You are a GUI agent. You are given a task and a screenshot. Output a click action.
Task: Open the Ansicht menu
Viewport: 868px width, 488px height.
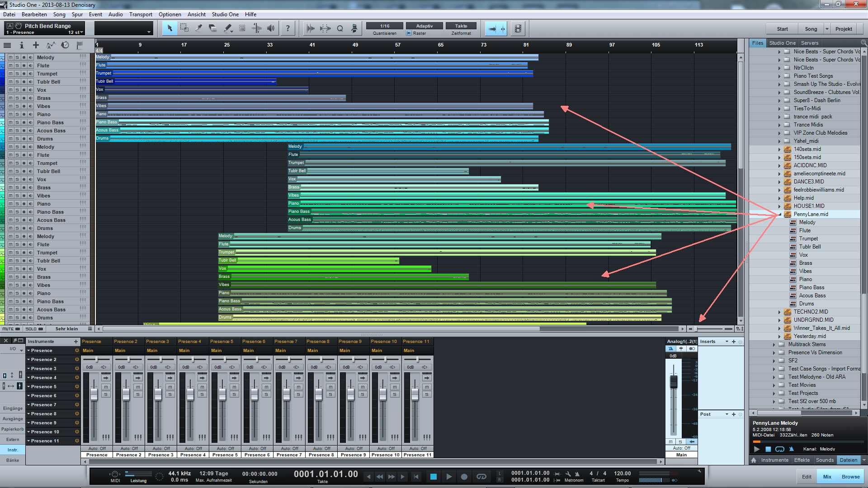pos(197,14)
